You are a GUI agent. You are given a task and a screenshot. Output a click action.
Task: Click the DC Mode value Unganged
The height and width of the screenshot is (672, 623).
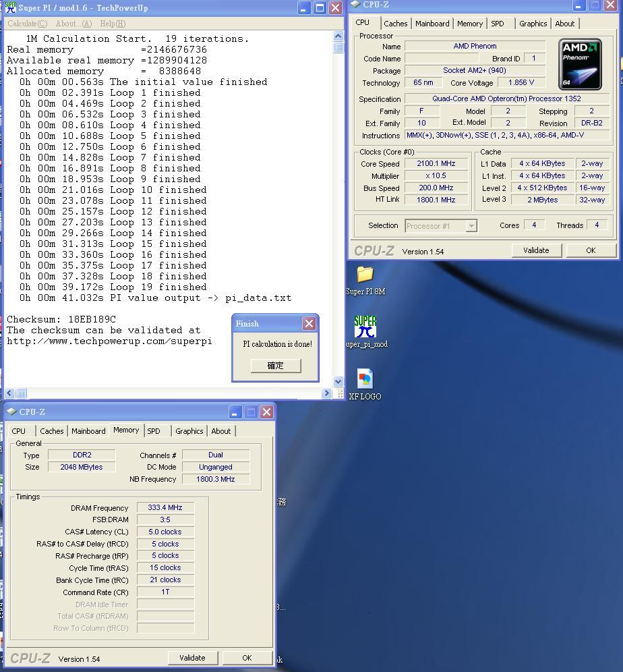(216, 467)
